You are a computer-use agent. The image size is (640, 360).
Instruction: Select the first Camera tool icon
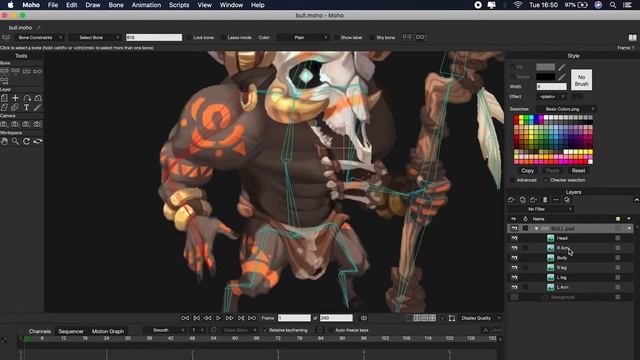point(4,124)
